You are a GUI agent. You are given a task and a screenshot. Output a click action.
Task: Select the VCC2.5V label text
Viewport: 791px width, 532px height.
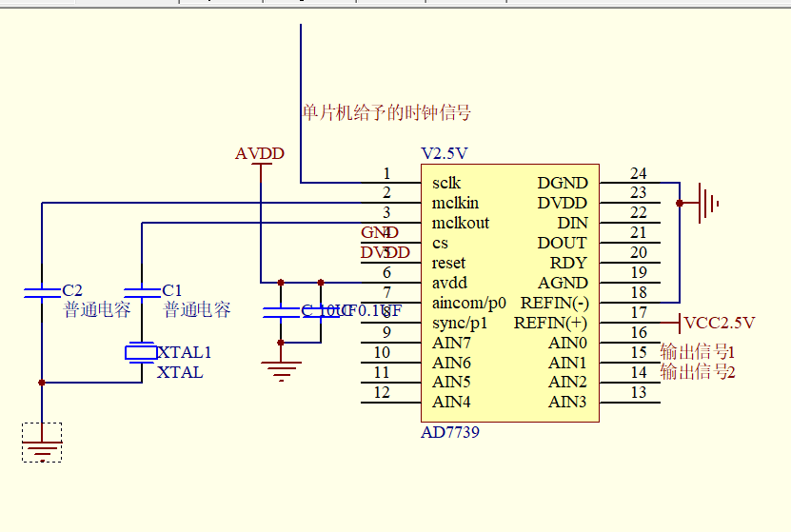[x=720, y=323]
